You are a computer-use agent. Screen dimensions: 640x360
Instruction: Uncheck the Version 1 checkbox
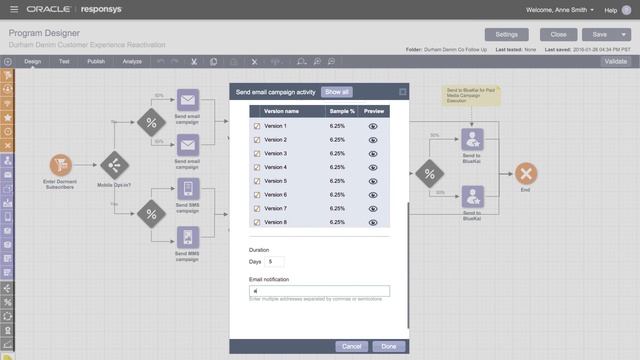(257, 126)
